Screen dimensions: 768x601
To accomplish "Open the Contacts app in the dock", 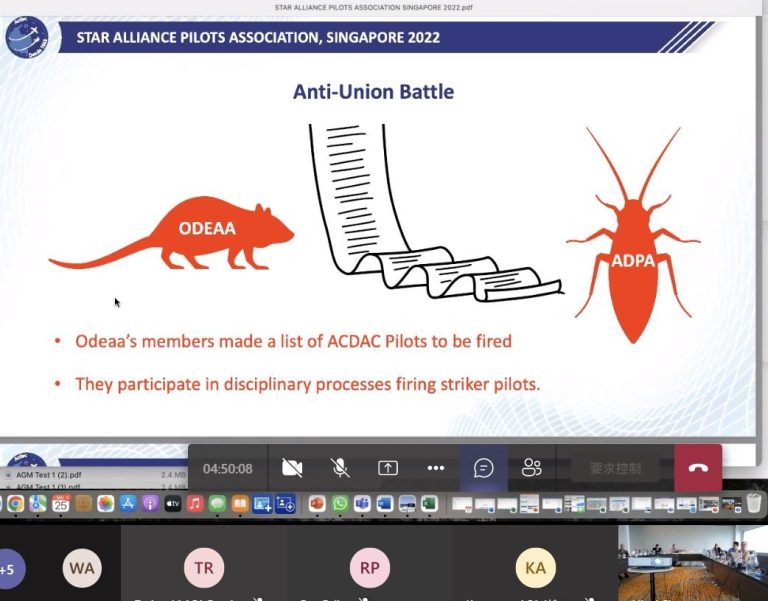I will [x=84, y=504].
